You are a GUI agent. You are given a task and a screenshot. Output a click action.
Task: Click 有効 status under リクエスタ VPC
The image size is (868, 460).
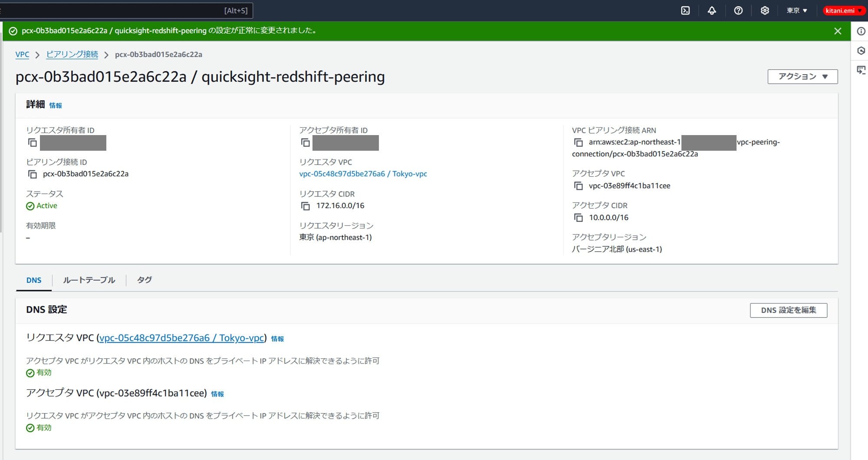pos(44,373)
